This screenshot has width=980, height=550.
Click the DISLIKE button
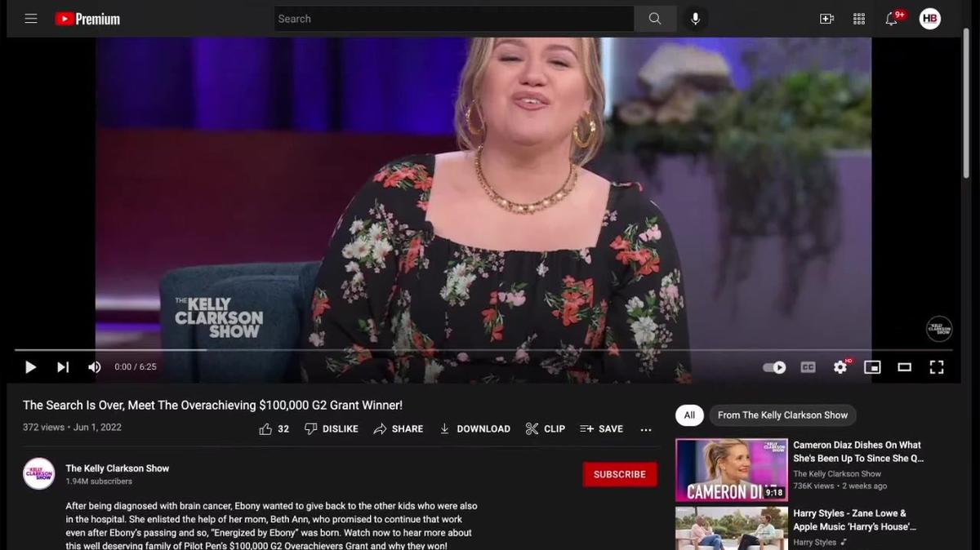point(331,428)
